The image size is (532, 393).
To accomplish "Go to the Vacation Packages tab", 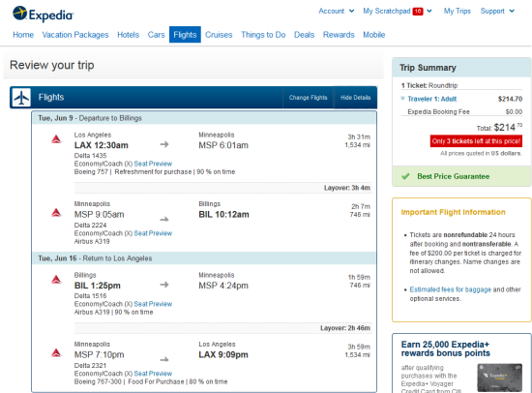I will [75, 35].
